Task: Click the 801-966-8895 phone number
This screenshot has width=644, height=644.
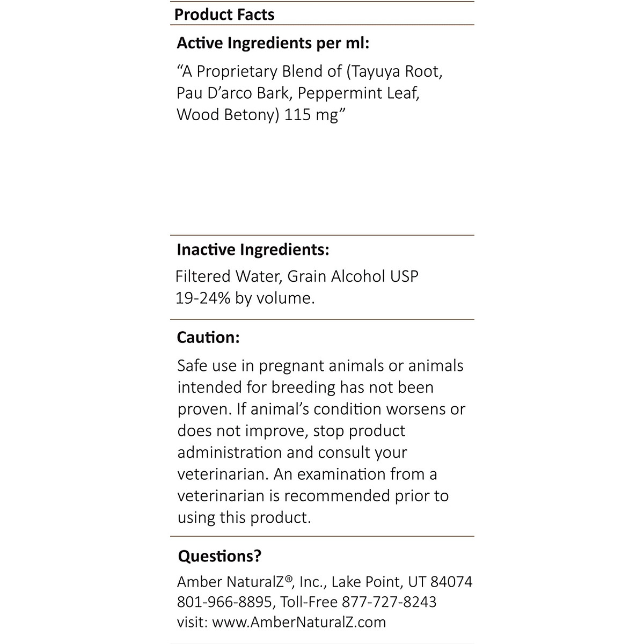Action: coord(224,602)
